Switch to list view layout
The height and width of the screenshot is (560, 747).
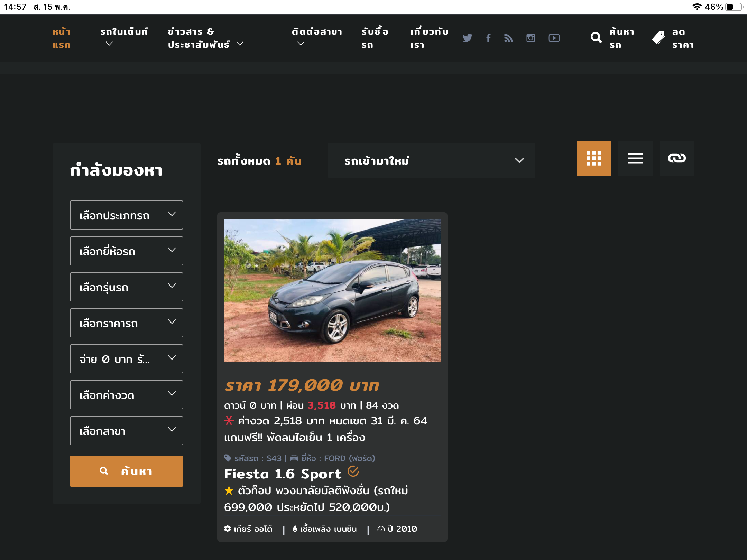tap(635, 159)
